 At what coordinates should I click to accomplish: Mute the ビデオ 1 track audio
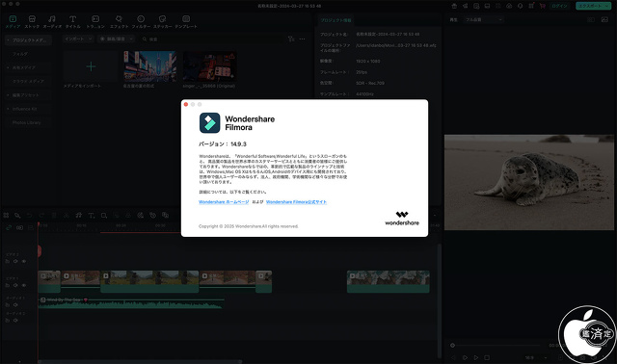click(15, 285)
